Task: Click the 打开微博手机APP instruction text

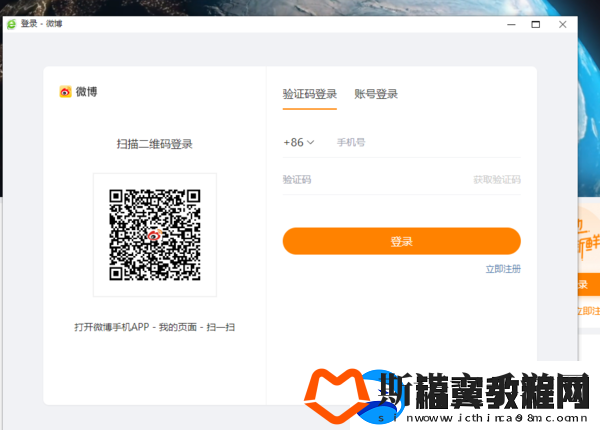Action: pyautogui.click(x=155, y=327)
